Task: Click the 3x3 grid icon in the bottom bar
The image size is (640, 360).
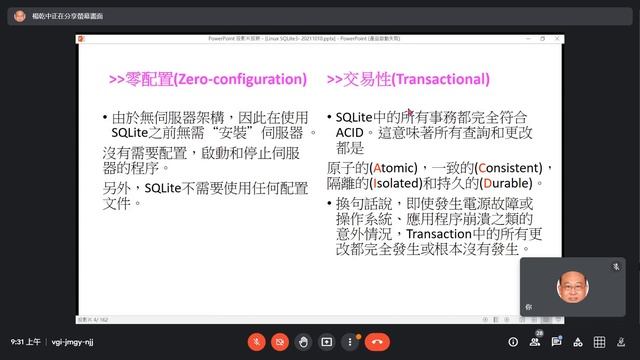Action: [x=599, y=342]
